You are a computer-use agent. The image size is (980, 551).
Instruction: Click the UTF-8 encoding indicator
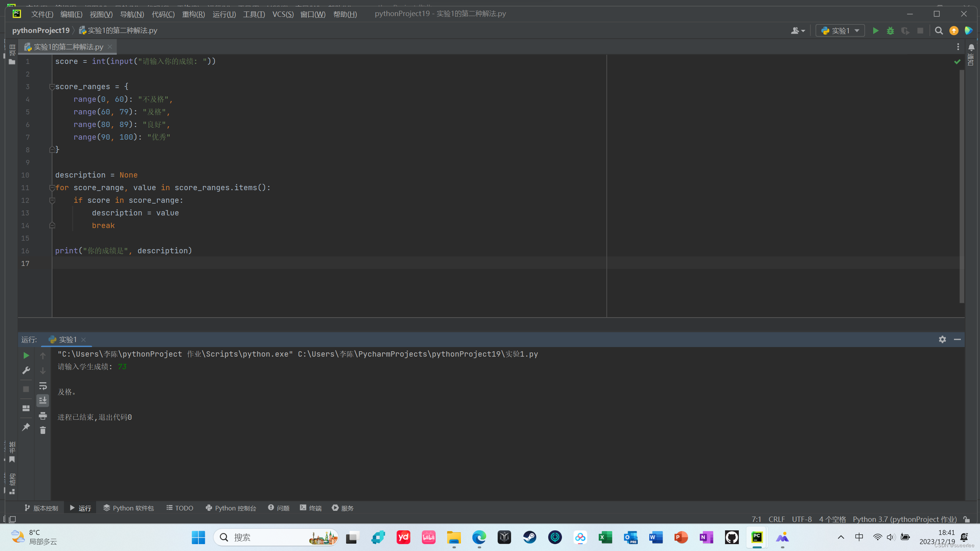pyautogui.click(x=802, y=519)
